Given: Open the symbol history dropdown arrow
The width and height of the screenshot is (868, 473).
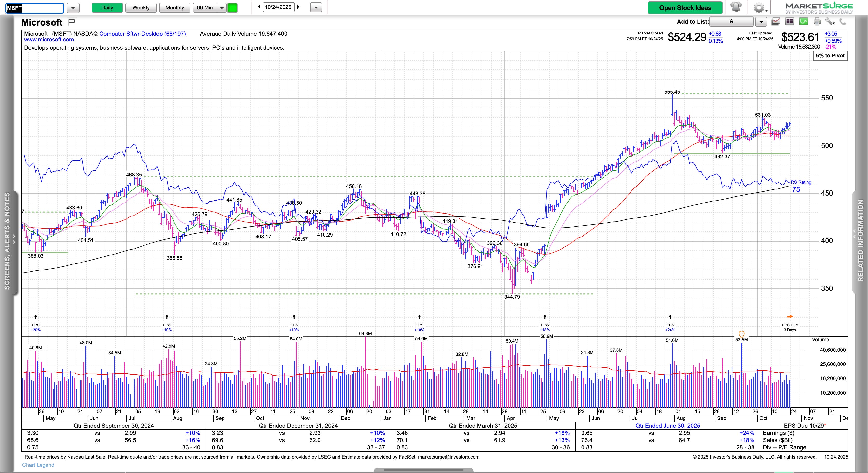Looking at the screenshot, I should (x=73, y=7).
